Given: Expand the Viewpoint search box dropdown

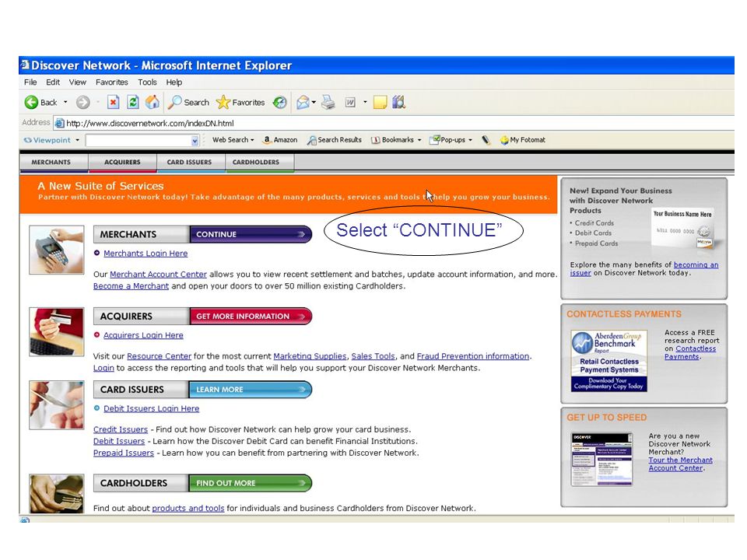Looking at the screenshot, I should pyautogui.click(x=195, y=141).
